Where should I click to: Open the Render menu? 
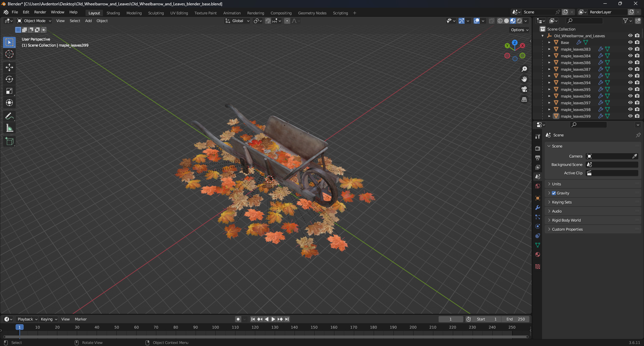(x=40, y=12)
